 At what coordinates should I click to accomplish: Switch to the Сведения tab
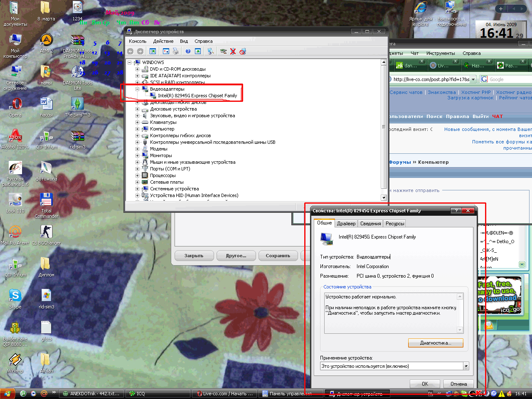[x=370, y=224]
